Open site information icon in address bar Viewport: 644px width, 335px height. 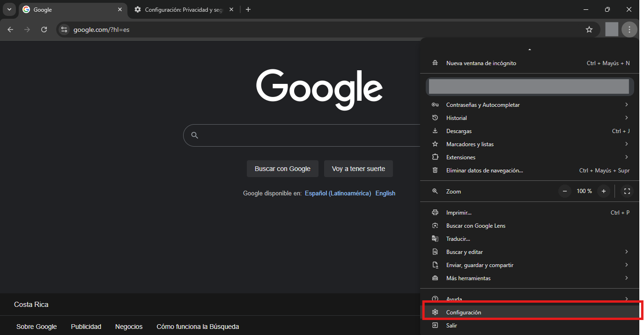(x=65, y=30)
